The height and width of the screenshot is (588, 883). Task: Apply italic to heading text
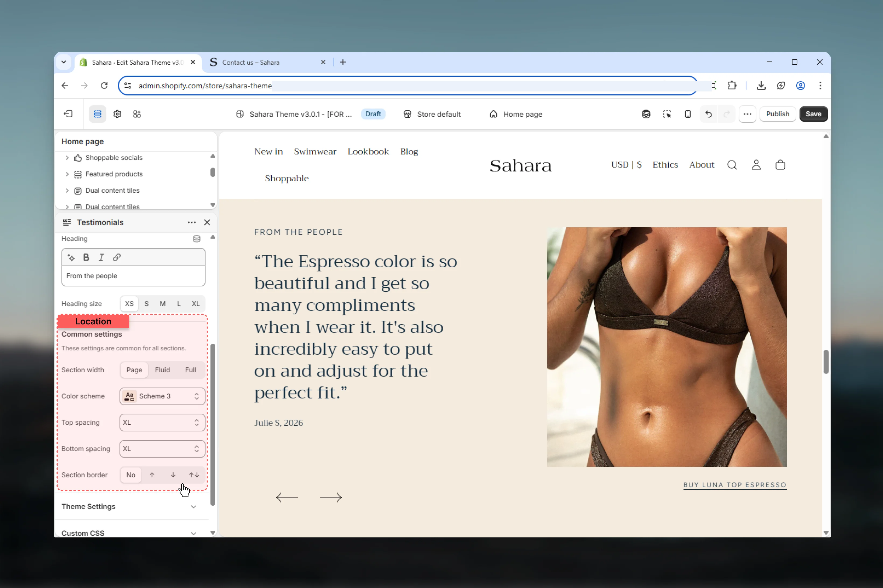coord(101,257)
